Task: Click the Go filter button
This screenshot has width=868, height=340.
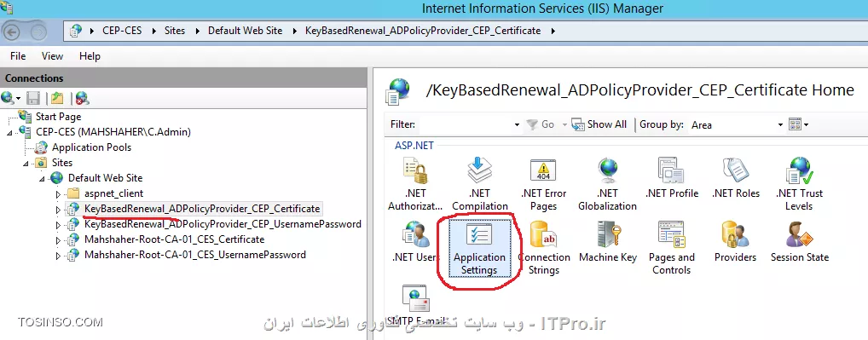Action: [x=541, y=124]
